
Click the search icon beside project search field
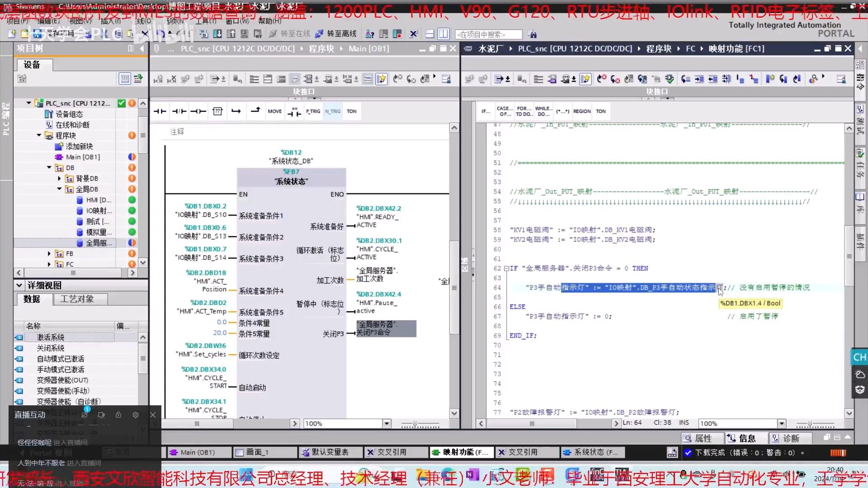(533, 34)
